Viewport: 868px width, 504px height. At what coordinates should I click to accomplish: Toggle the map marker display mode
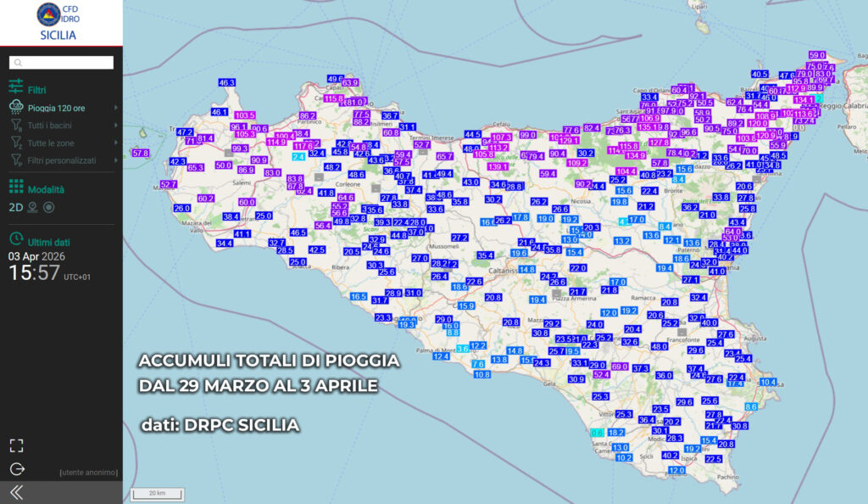(x=32, y=206)
